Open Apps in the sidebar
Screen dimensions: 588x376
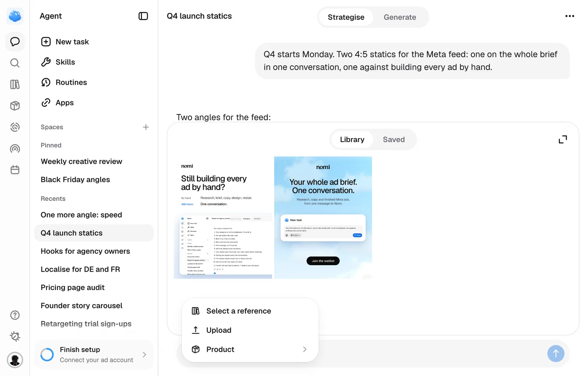click(x=94, y=103)
